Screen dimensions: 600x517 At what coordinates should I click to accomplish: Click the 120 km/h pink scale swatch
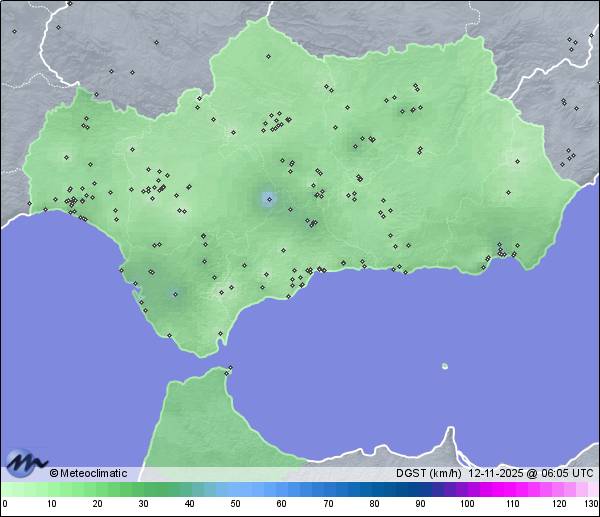click(x=558, y=489)
